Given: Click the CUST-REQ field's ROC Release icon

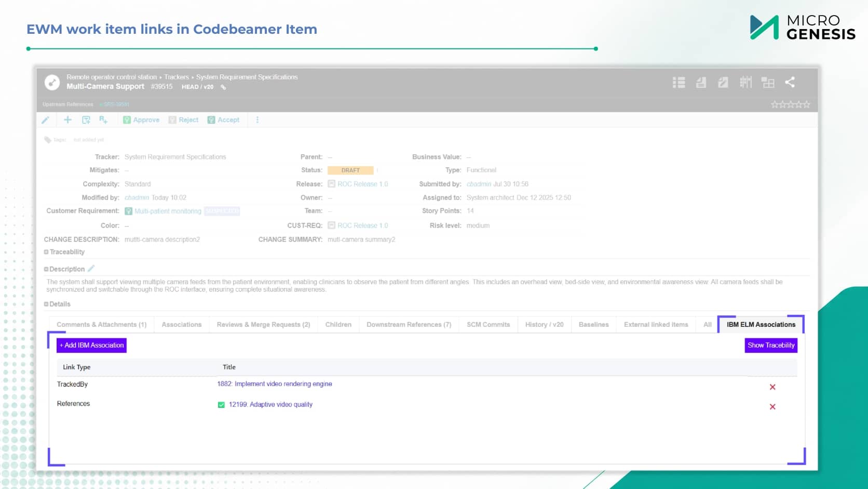Looking at the screenshot, I should point(331,226).
